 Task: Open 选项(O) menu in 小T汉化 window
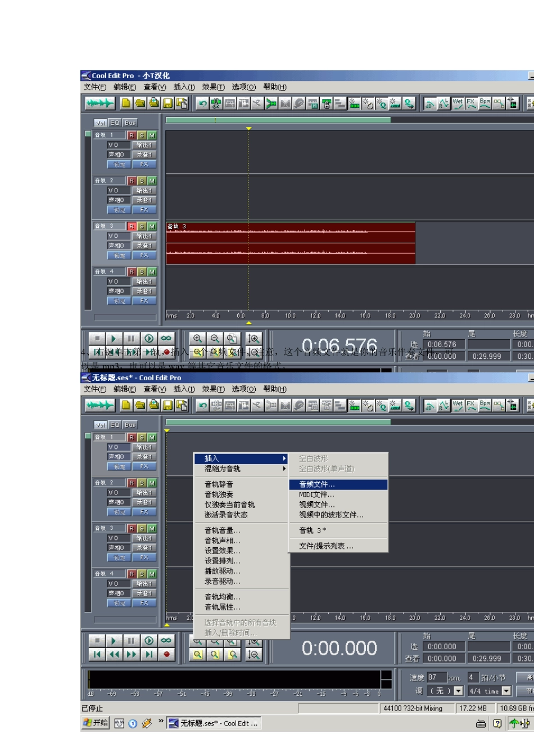pos(244,87)
